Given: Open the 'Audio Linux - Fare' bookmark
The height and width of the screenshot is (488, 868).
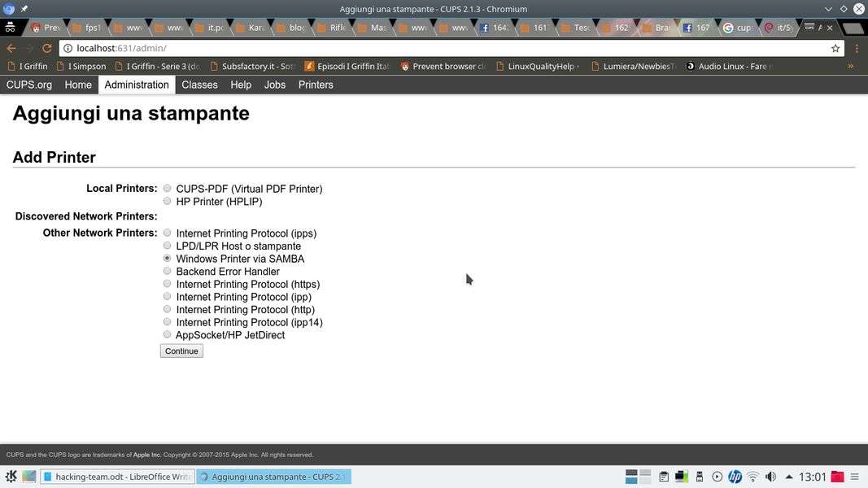Looking at the screenshot, I should tap(729, 66).
